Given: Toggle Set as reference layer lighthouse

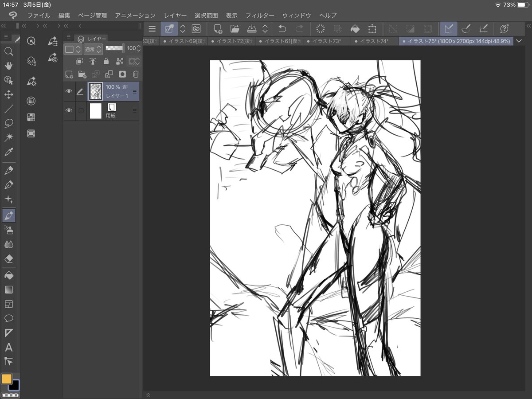Looking at the screenshot, I should 93,61.
